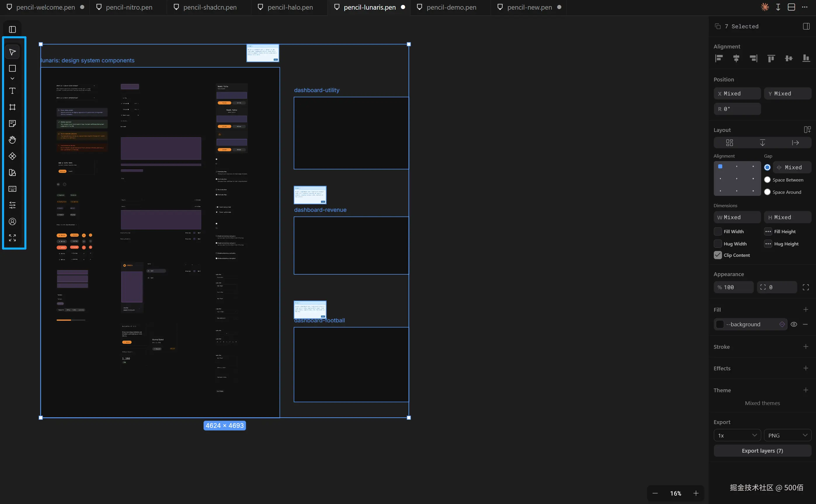
Task: Click the fullscreen expand arrows icon
Action: [12, 238]
